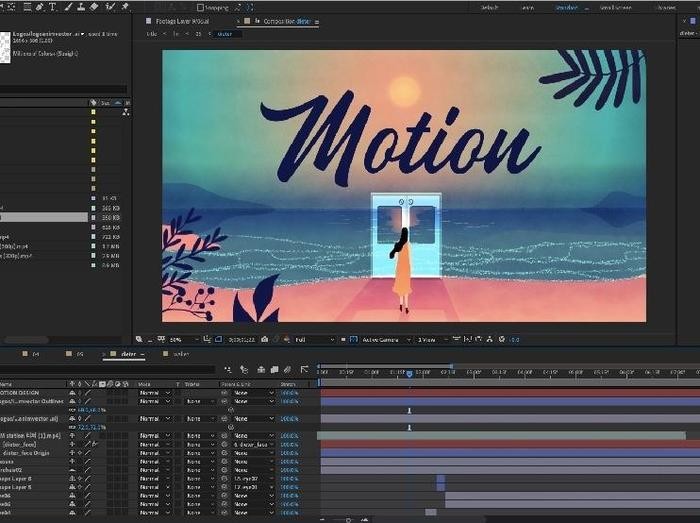Select the Brush tool in the toolbar
This screenshot has width=700, height=523.
tap(68, 7)
